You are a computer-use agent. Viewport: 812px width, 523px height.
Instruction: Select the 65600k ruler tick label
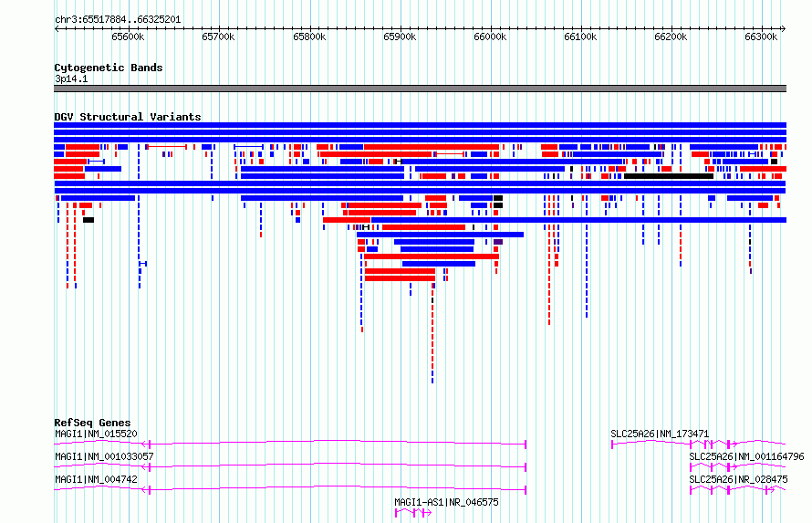click(128, 37)
